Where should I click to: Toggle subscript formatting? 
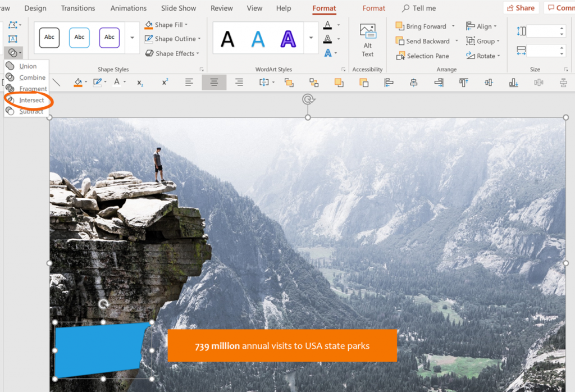[x=139, y=82]
